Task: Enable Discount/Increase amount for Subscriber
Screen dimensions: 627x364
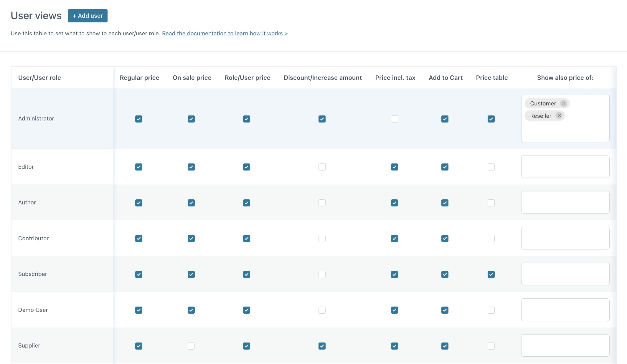Action: (x=322, y=274)
